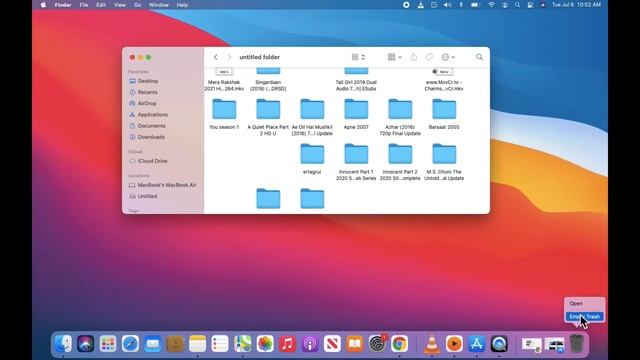Click the Mera Rakshak mkv file name
640x360 pixels.
pos(224,85)
